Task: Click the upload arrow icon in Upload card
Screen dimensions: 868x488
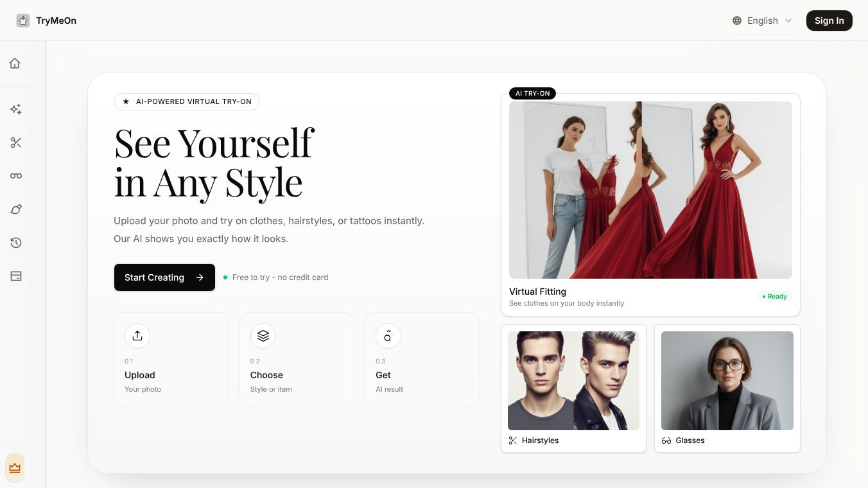Action: point(137,336)
